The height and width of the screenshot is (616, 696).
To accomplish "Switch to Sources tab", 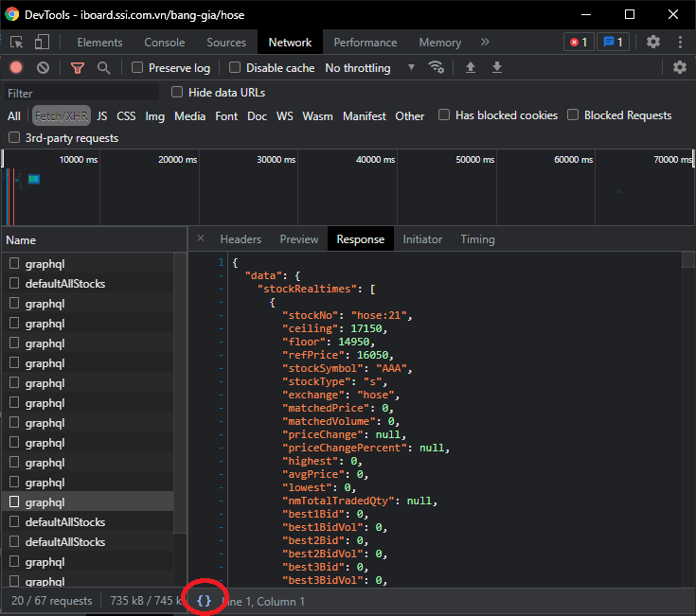I will coord(226,43).
